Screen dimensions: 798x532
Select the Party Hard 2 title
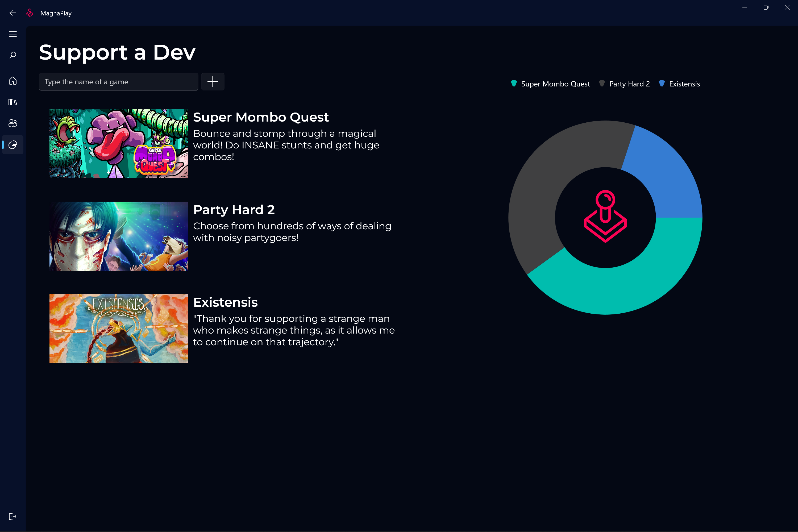[x=234, y=210]
